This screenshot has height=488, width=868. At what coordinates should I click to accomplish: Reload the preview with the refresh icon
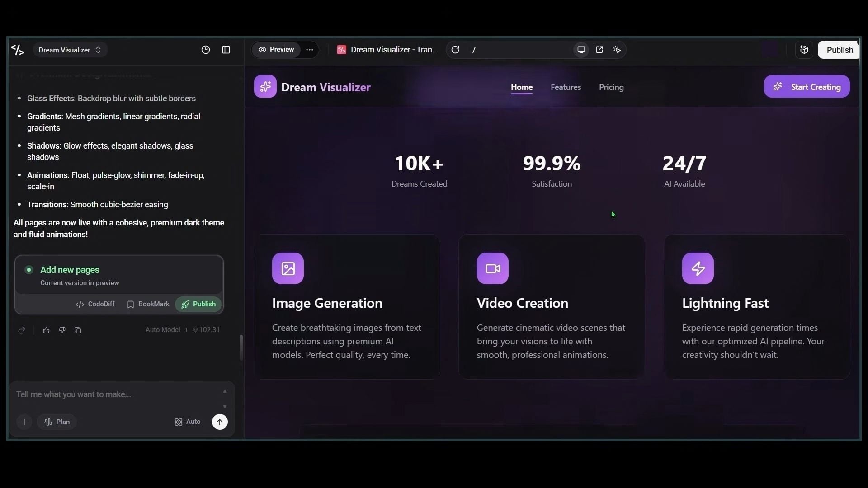455,50
